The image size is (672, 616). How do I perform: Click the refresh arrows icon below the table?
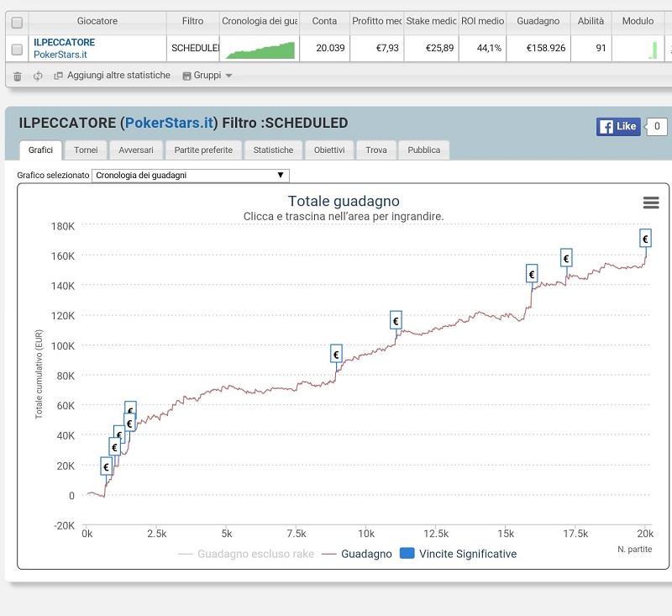[38, 76]
